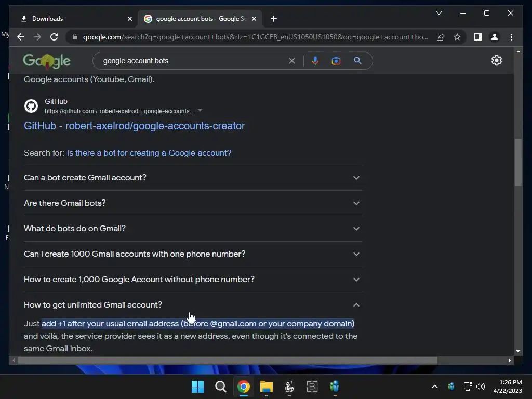Viewport: 532px width, 399px height.
Task: Click the Google search input field
Action: tap(193, 61)
